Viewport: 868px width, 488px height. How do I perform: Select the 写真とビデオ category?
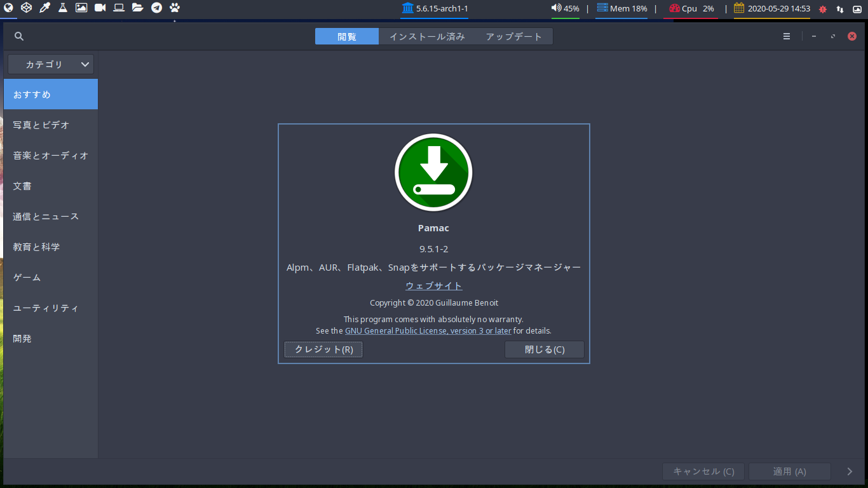51,125
